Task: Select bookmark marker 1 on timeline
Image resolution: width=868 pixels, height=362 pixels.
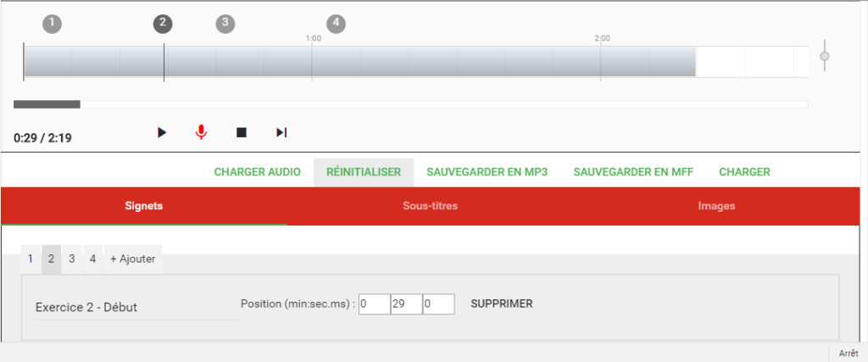Action: click(53, 24)
